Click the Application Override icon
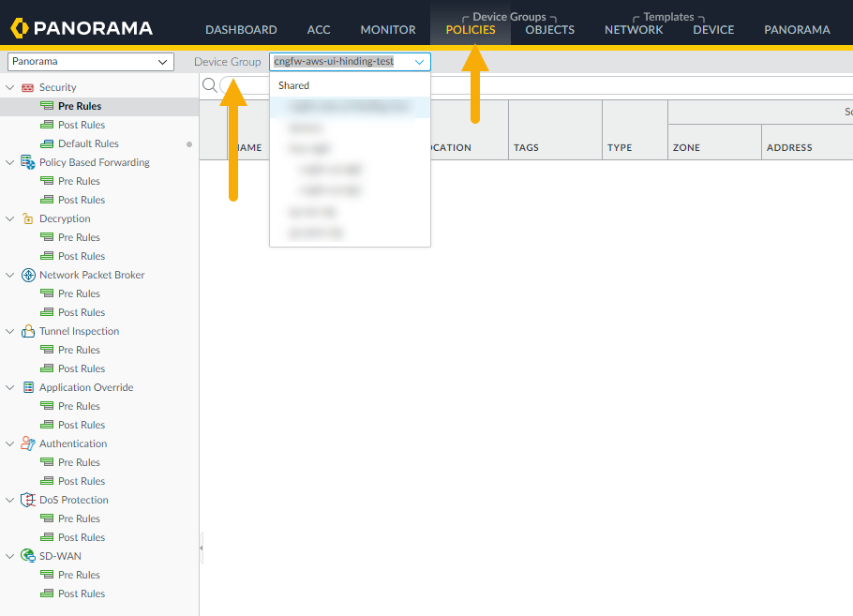 [28, 387]
